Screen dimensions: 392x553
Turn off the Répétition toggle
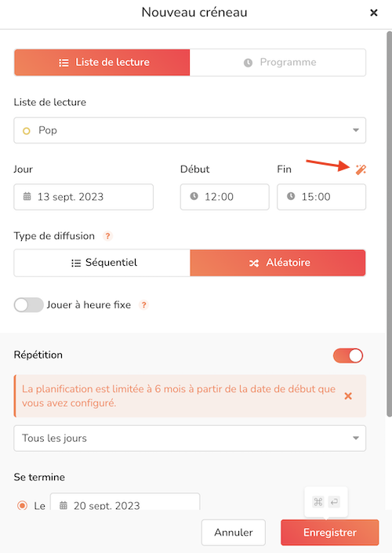(348, 355)
